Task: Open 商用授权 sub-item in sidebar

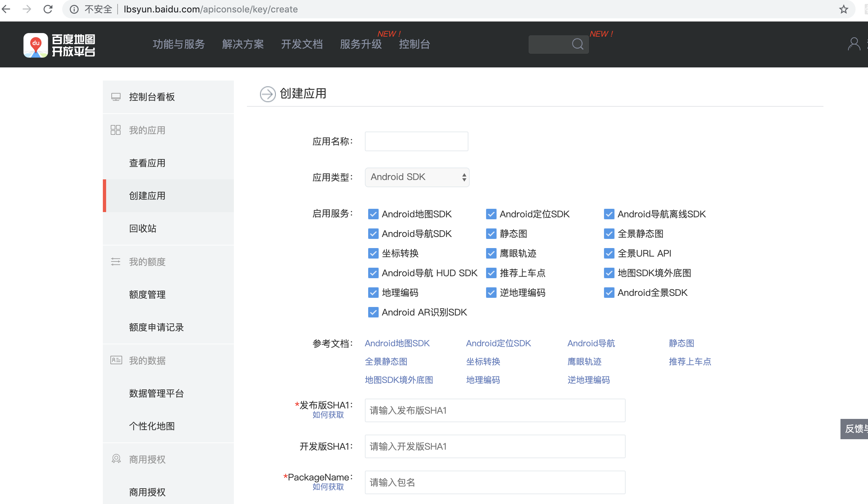Action: click(168, 492)
